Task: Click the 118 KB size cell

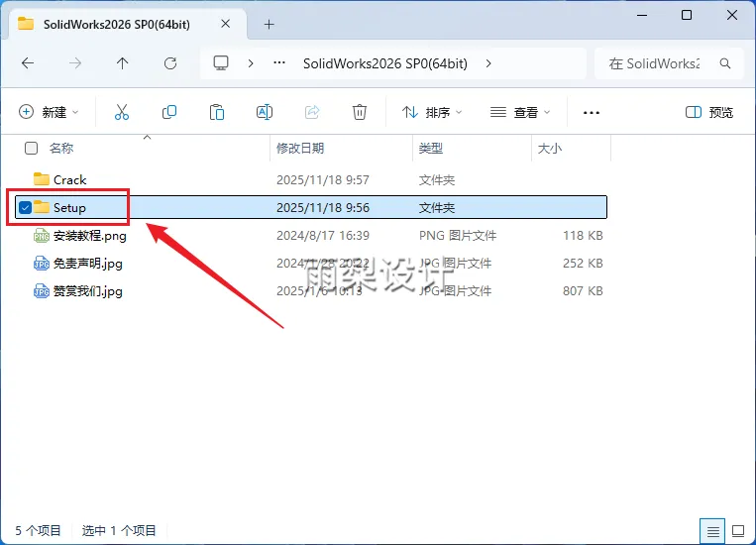Action: [x=583, y=236]
